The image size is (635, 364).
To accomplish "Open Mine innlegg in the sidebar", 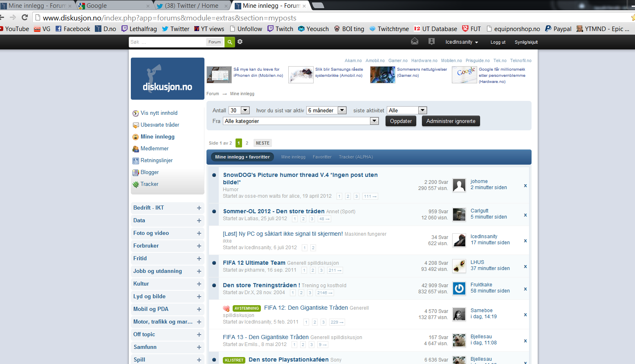I will click(x=157, y=137).
